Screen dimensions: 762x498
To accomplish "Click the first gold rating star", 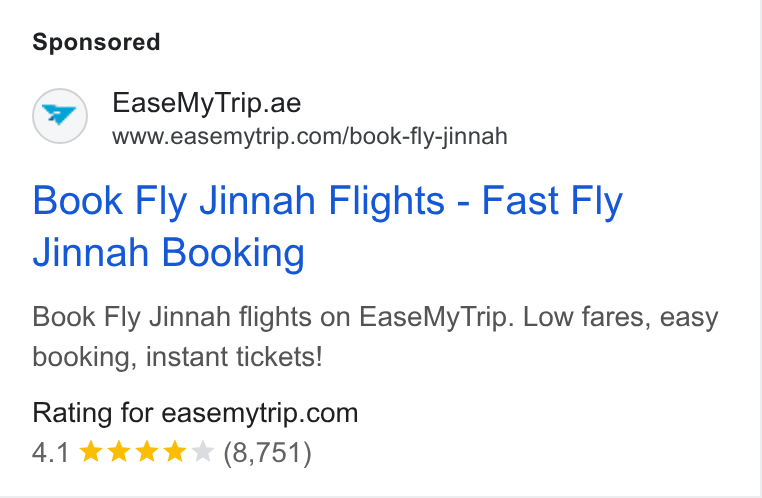I will point(90,452).
